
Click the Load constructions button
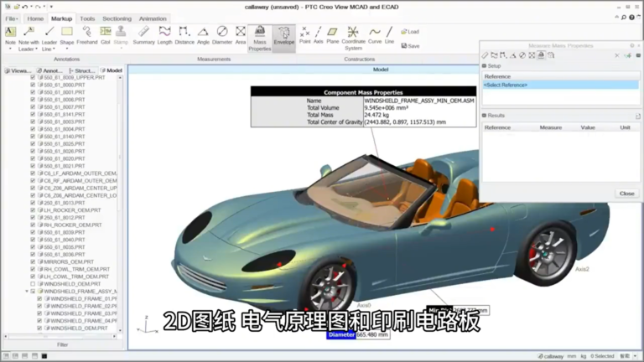(x=410, y=32)
